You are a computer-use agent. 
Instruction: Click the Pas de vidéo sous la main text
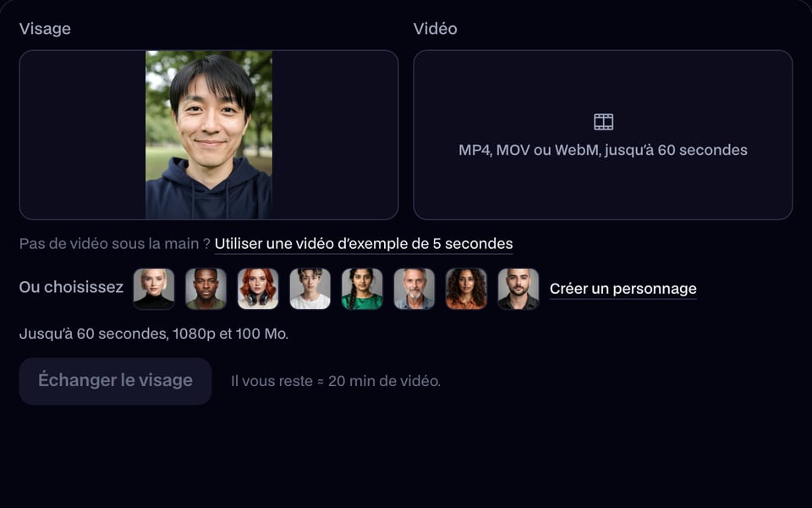tap(115, 244)
